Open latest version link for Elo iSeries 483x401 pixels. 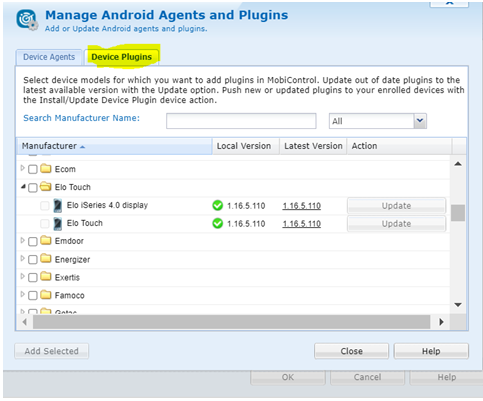coord(302,206)
